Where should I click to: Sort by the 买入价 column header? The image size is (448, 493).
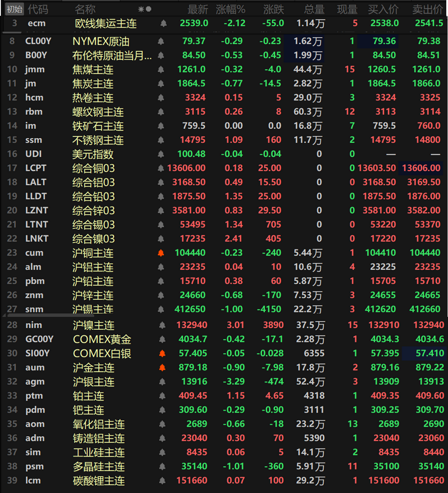[383, 10]
